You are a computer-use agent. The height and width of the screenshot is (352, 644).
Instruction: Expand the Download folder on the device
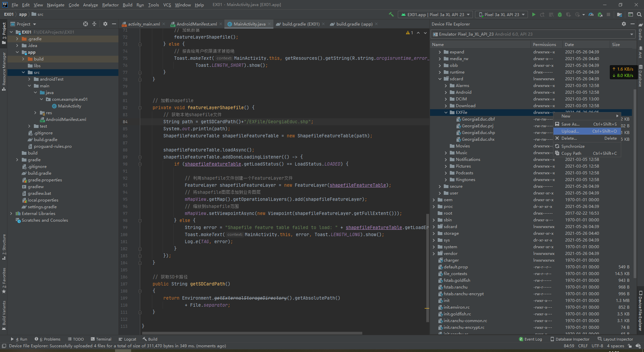pos(446,106)
